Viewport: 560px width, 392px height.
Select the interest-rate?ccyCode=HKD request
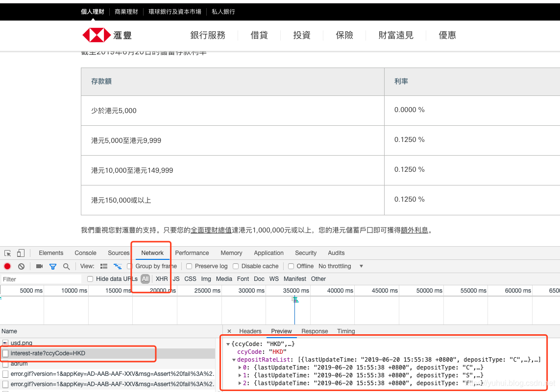(x=107, y=353)
